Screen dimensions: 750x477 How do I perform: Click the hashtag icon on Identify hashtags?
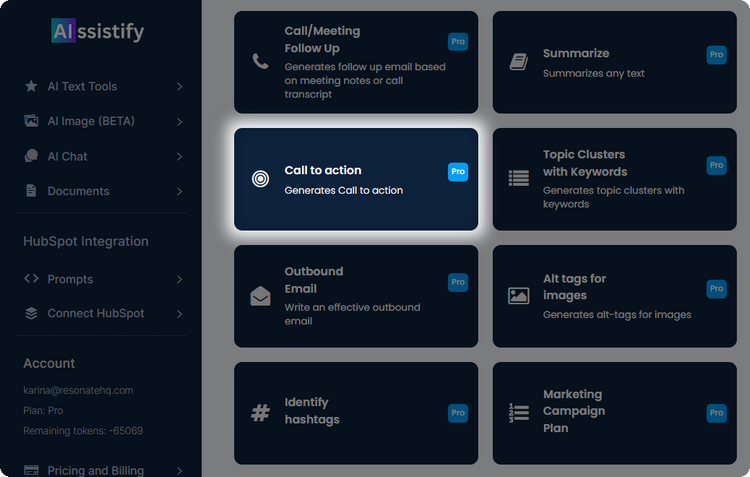pos(260,412)
